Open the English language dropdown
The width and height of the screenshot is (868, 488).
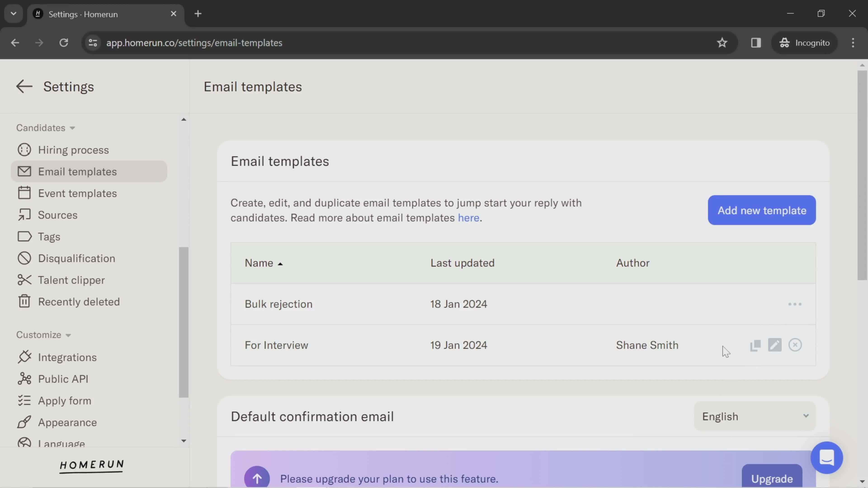[755, 417]
